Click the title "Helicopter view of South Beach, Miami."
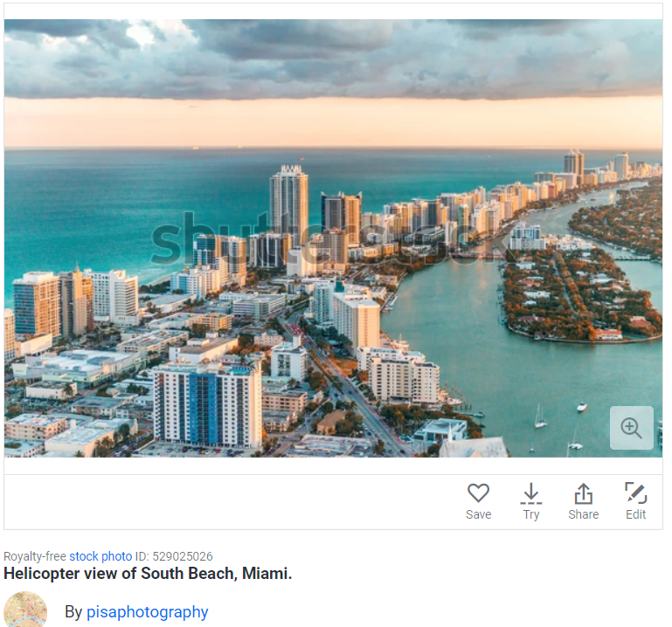This screenshot has height=627, width=672. [x=148, y=573]
